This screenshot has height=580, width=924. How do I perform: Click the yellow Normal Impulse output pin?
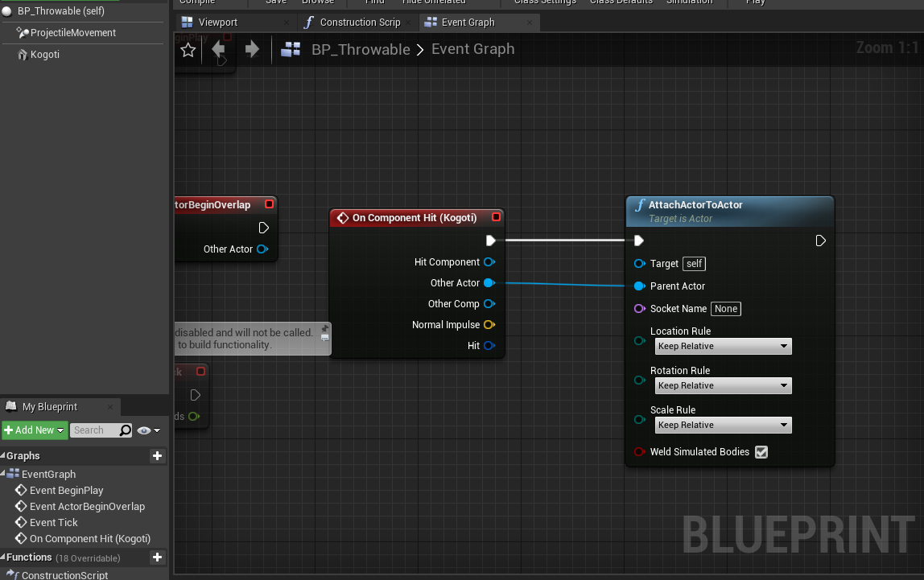[x=489, y=325]
